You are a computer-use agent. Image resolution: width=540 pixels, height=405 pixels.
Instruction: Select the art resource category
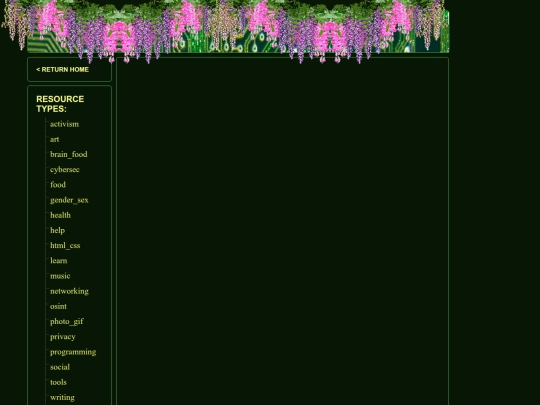pos(54,139)
